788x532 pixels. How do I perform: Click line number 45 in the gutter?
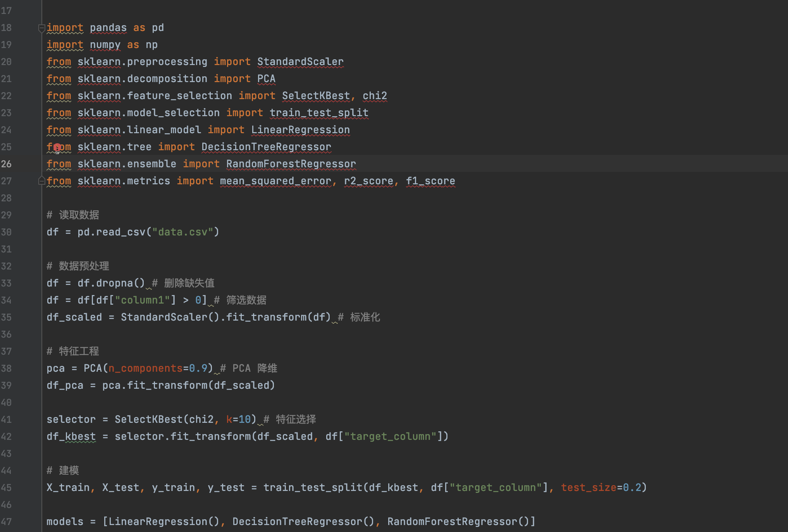click(x=6, y=488)
